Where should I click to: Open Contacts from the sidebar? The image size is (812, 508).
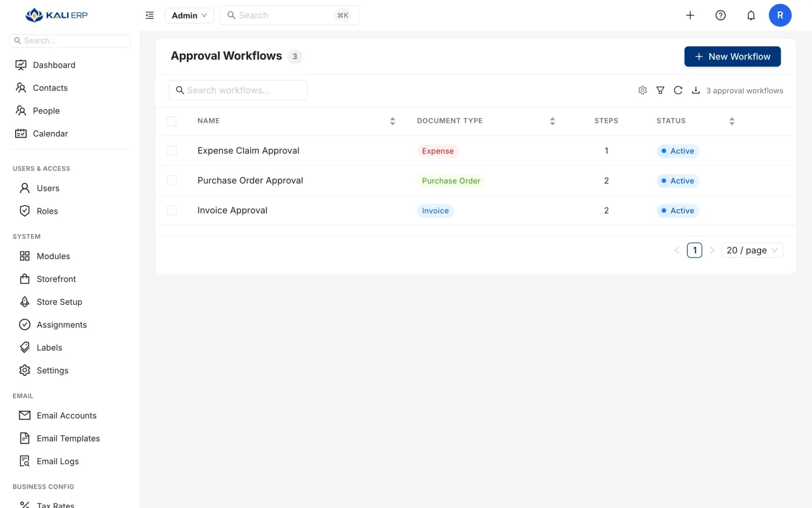[71, 88]
